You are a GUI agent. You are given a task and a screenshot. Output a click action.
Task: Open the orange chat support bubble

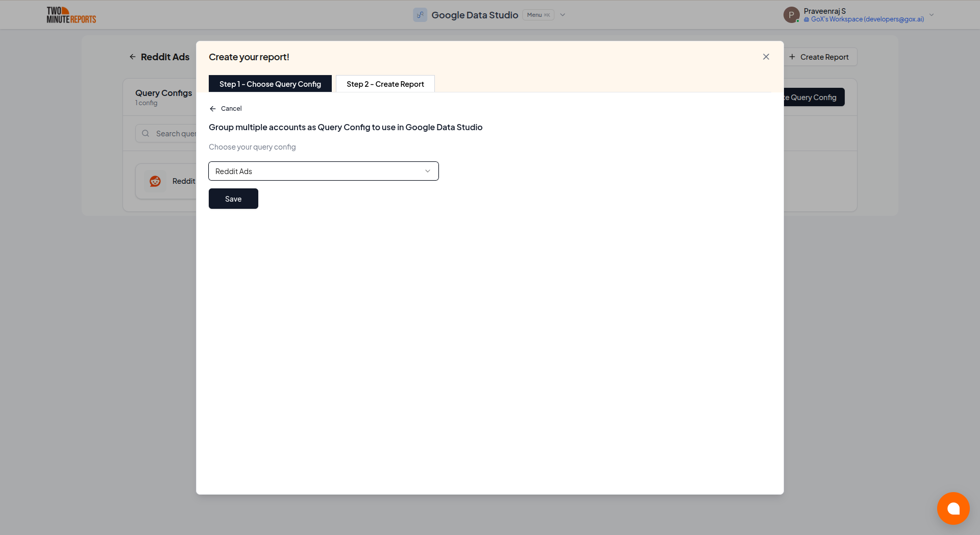953,508
